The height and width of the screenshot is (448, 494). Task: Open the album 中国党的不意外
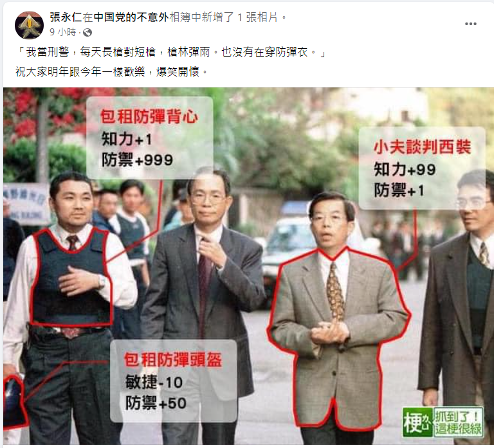131,17
